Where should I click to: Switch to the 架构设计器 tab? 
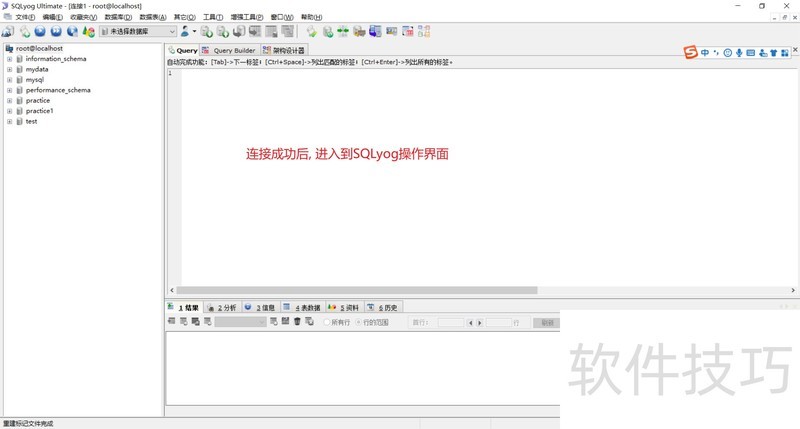(x=284, y=51)
